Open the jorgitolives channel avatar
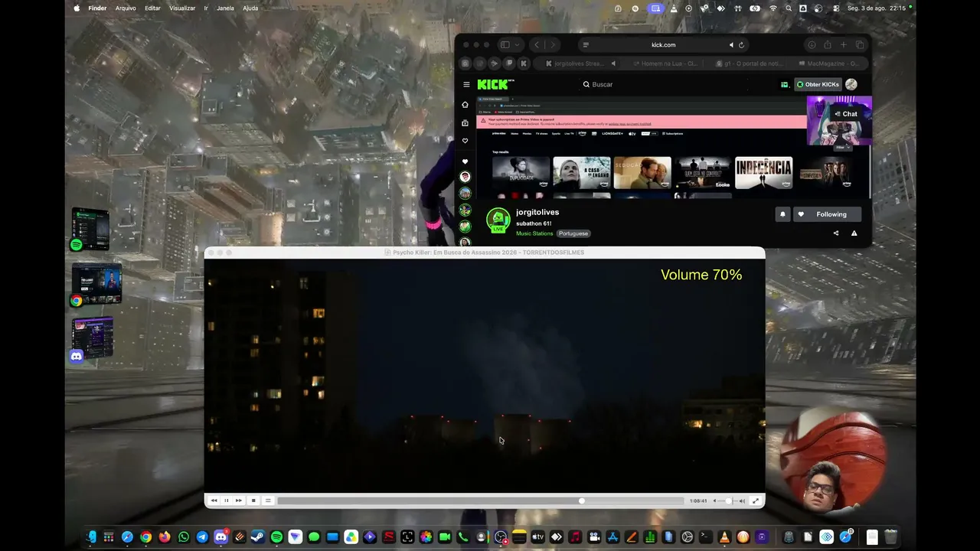The width and height of the screenshot is (980, 551). click(498, 220)
